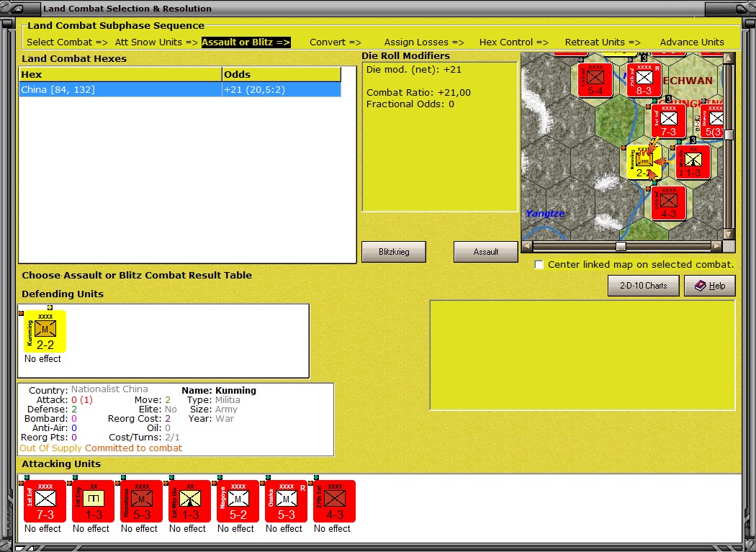Viewport: 756px width, 552px height.
Task: Click the Hex column header
Action: pyautogui.click(x=120, y=74)
